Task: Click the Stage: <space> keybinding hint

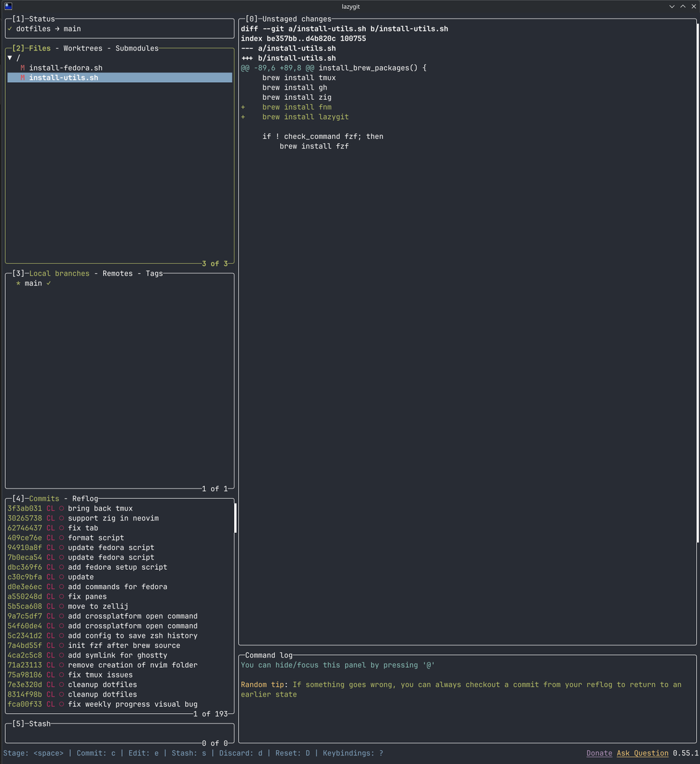Action: (33, 754)
